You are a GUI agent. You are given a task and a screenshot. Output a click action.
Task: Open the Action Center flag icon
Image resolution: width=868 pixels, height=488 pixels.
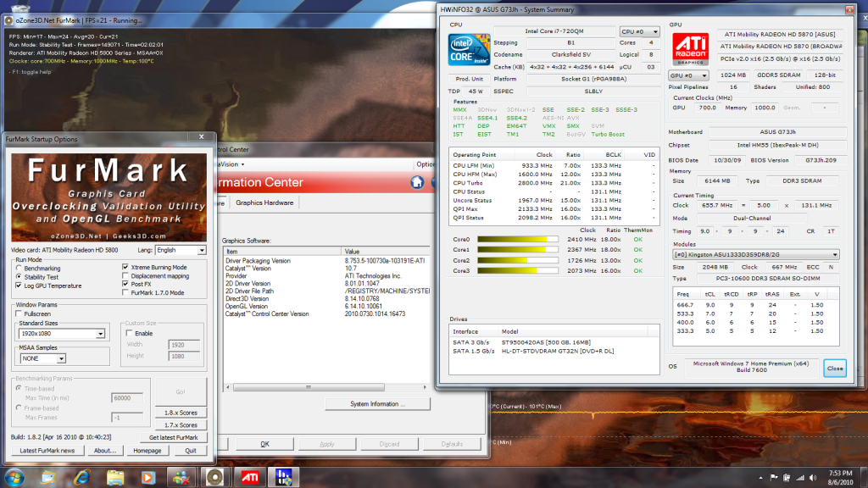tap(774, 478)
